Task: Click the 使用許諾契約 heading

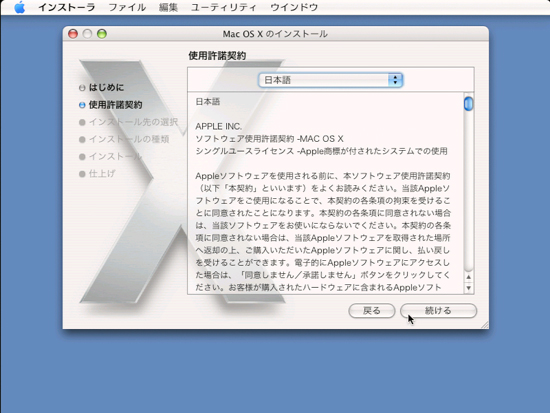Action: pyautogui.click(x=217, y=55)
